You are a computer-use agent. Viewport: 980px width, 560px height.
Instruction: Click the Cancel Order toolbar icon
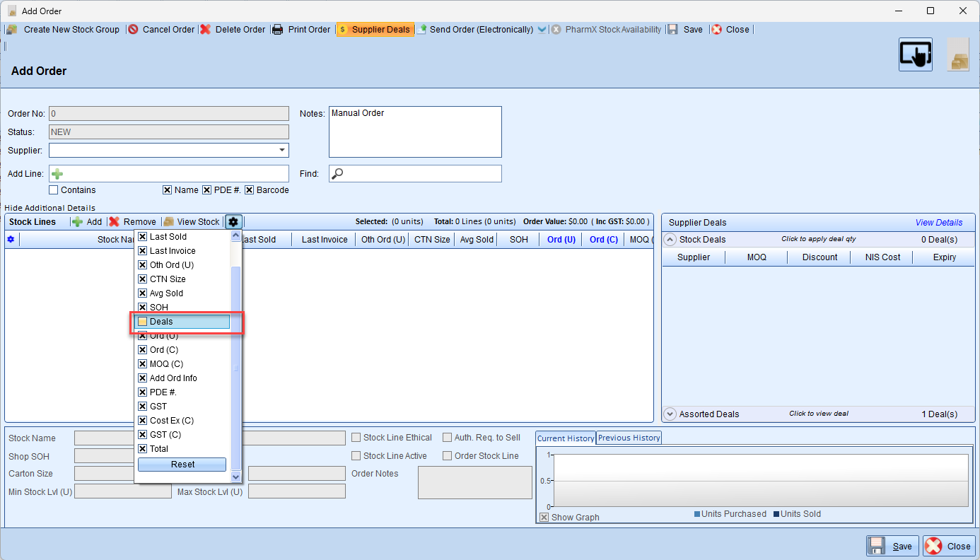pyautogui.click(x=133, y=30)
